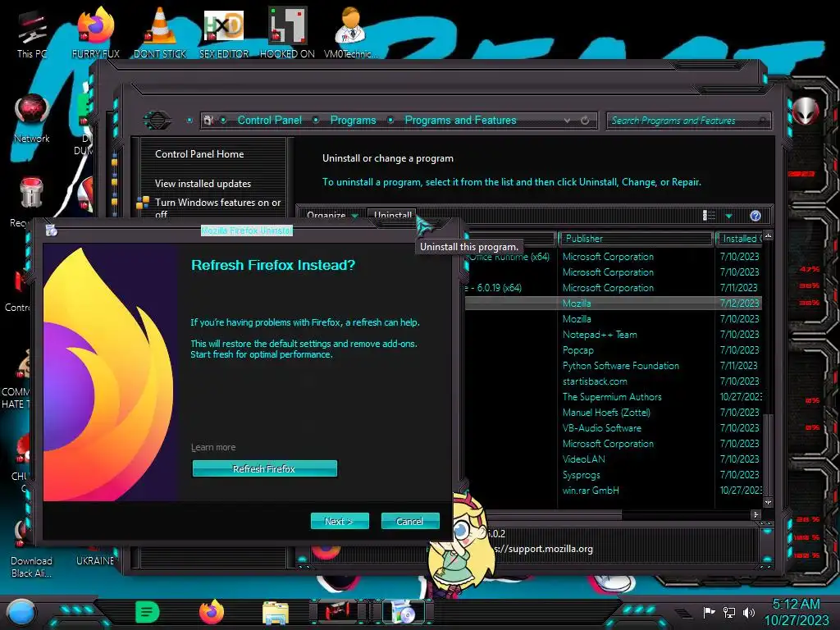This screenshot has width=840, height=630.
Task: Select the Popcap publisher row
Action: tap(614, 349)
